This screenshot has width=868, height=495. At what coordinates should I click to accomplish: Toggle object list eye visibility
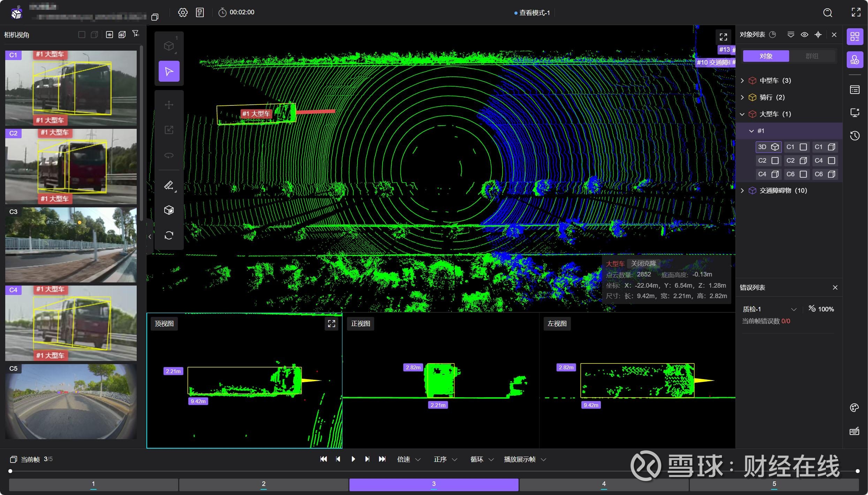click(805, 35)
